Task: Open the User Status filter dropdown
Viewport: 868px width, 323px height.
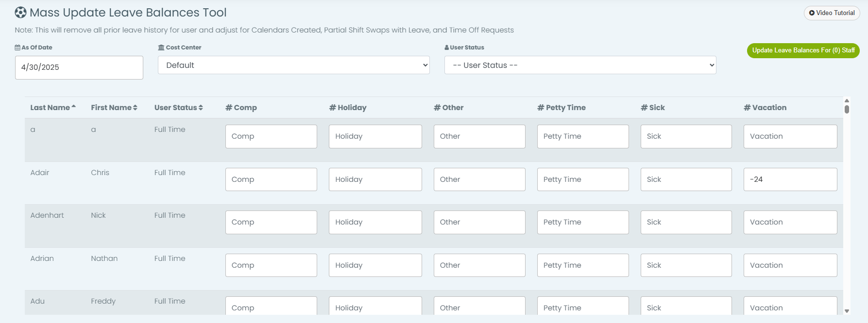Action: coord(580,65)
